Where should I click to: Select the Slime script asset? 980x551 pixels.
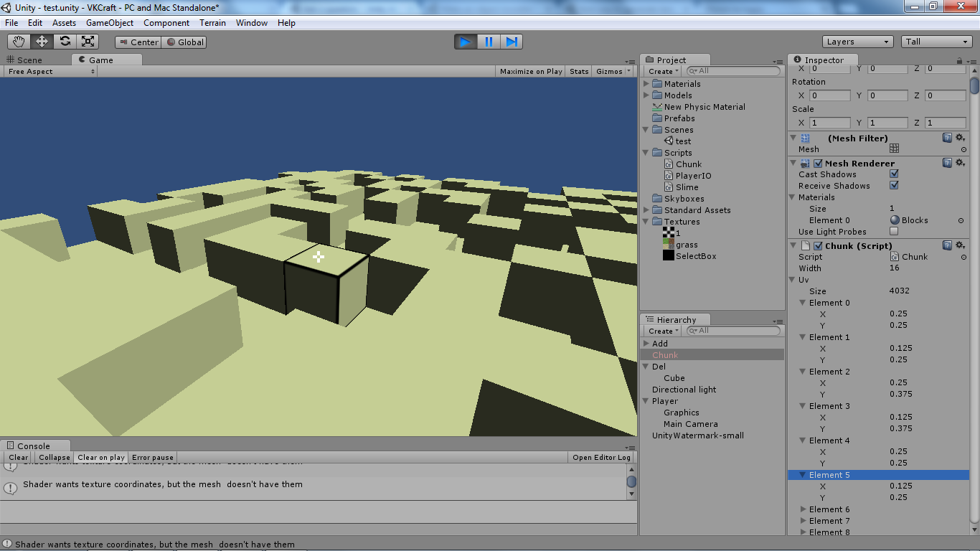(681, 187)
